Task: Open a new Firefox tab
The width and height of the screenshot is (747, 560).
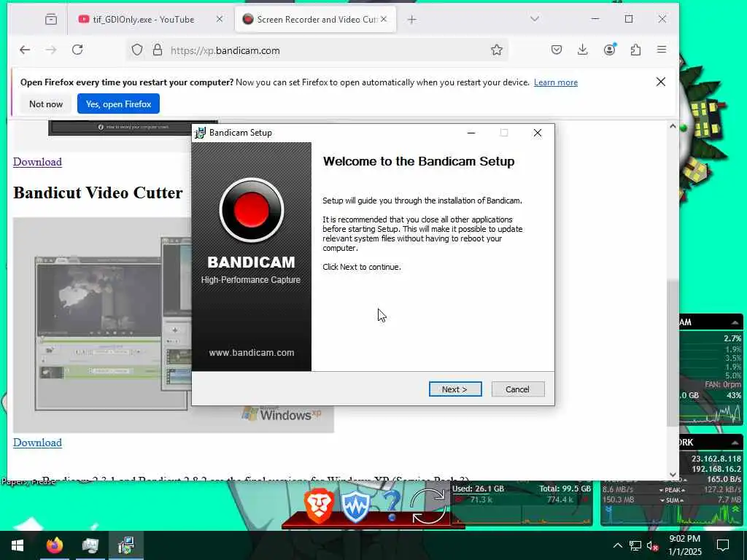Action: click(x=412, y=20)
